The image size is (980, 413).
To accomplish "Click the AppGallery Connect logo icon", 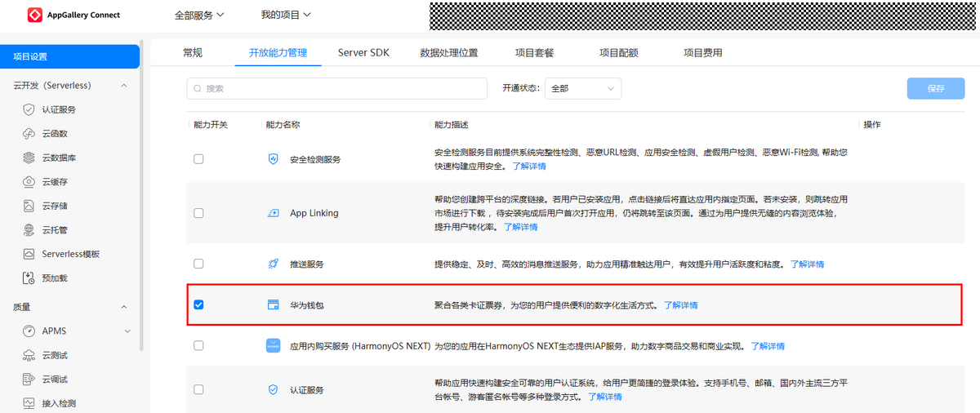I will [35, 15].
